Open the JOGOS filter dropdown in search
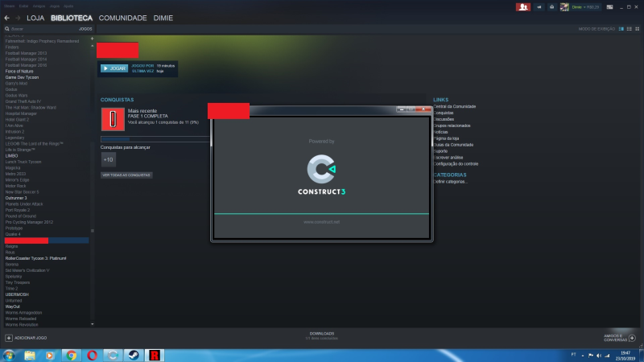The image size is (644, 362). (x=85, y=29)
